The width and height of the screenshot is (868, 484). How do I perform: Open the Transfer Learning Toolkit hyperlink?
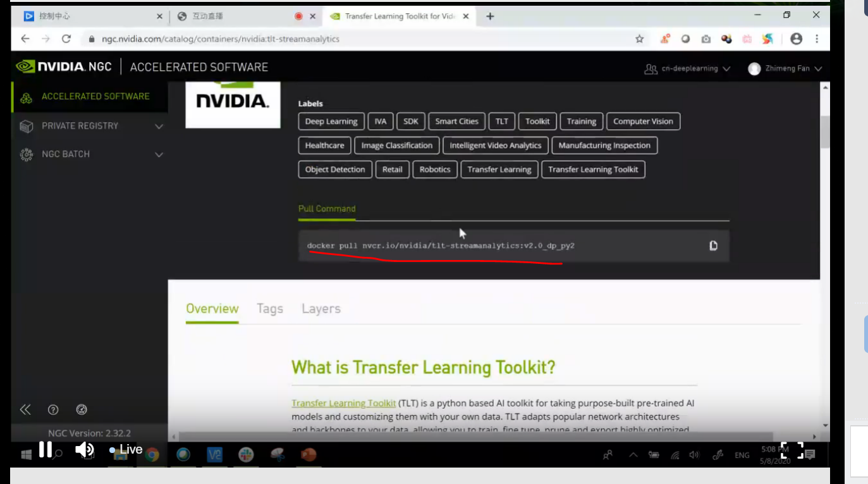344,403
